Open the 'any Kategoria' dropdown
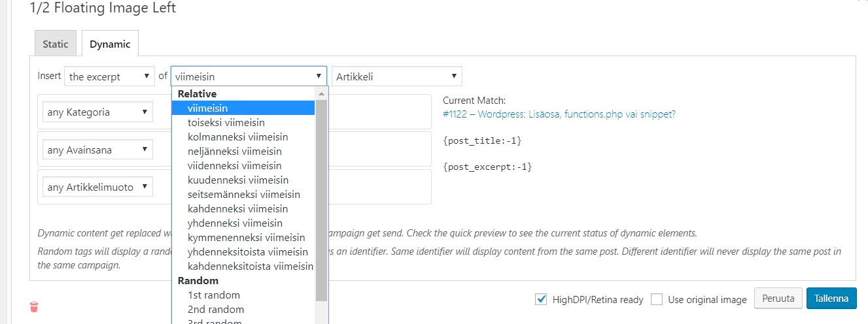868x324 pixels. coord(97,112)
